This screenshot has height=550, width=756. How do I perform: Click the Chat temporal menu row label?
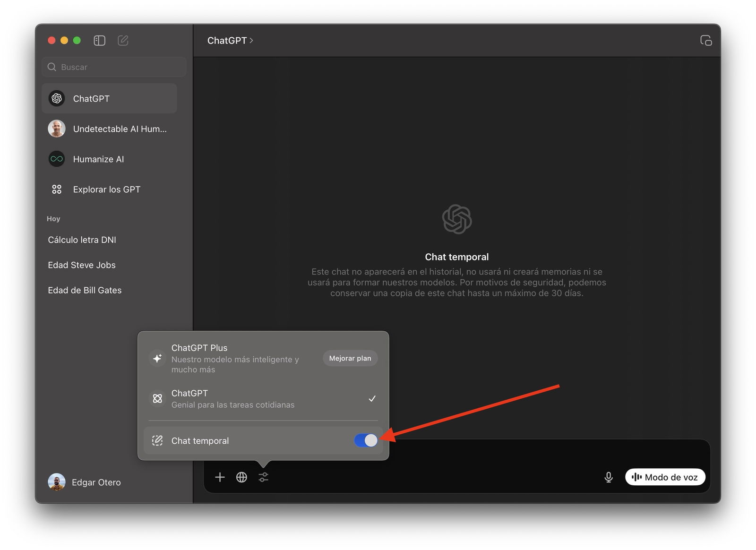200,441
